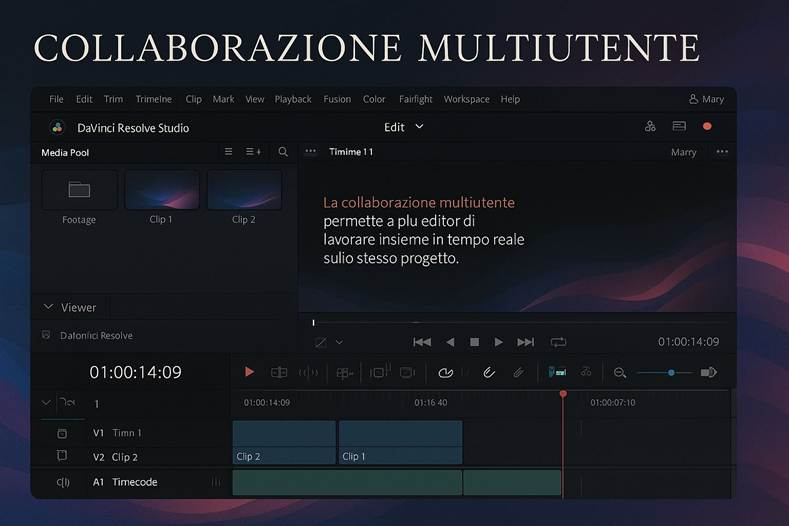Toggle the second link paperclip icon

point(518,372)
